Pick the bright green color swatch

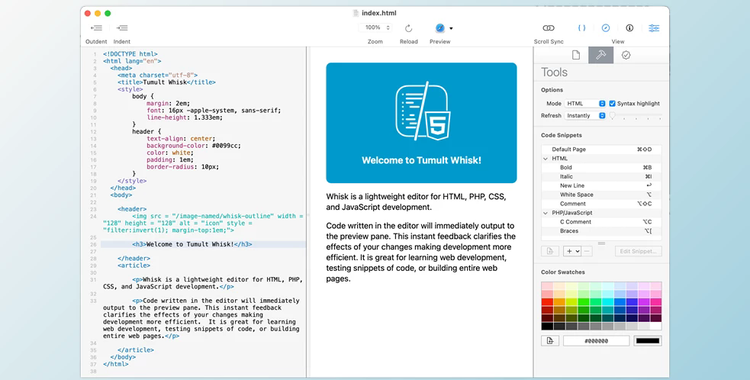point(584,302)
